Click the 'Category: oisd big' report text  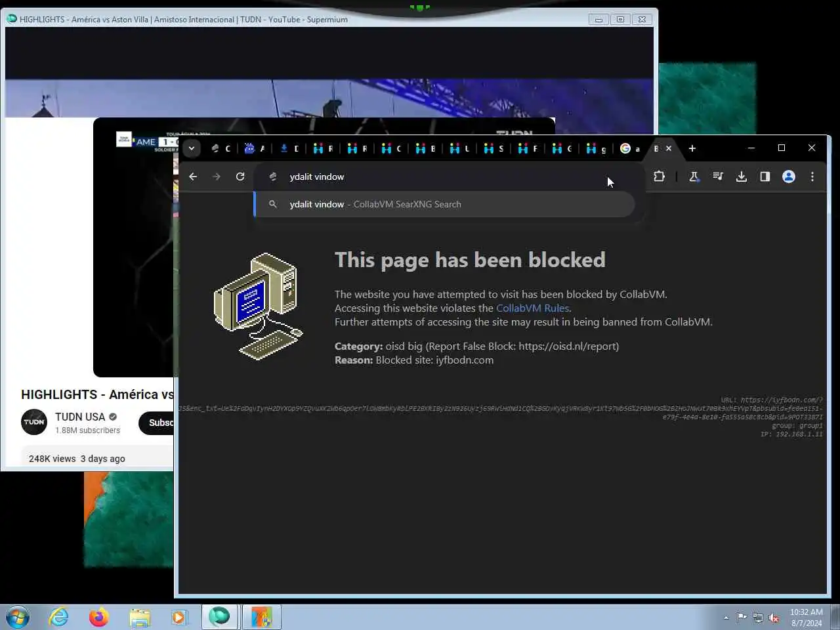(x=476, y=346)
